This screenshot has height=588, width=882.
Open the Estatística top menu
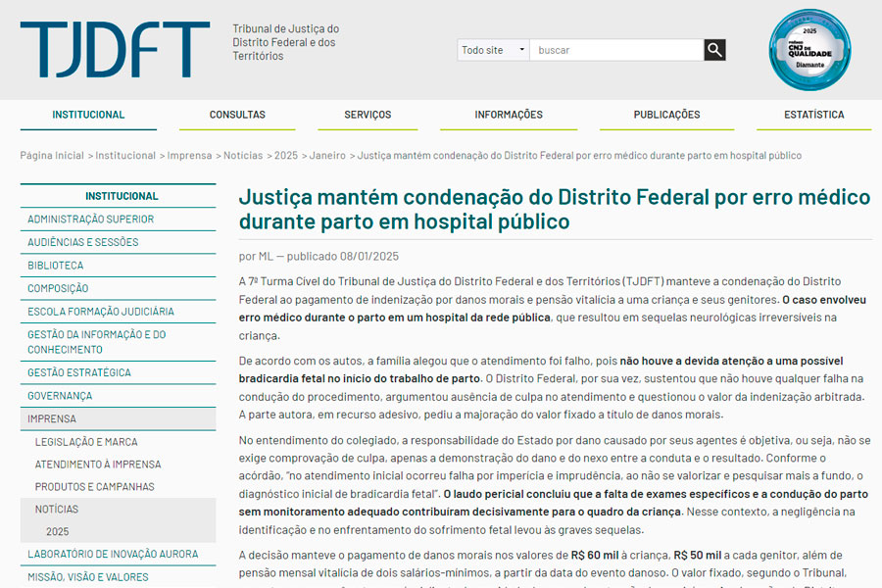tap(813, 115)
